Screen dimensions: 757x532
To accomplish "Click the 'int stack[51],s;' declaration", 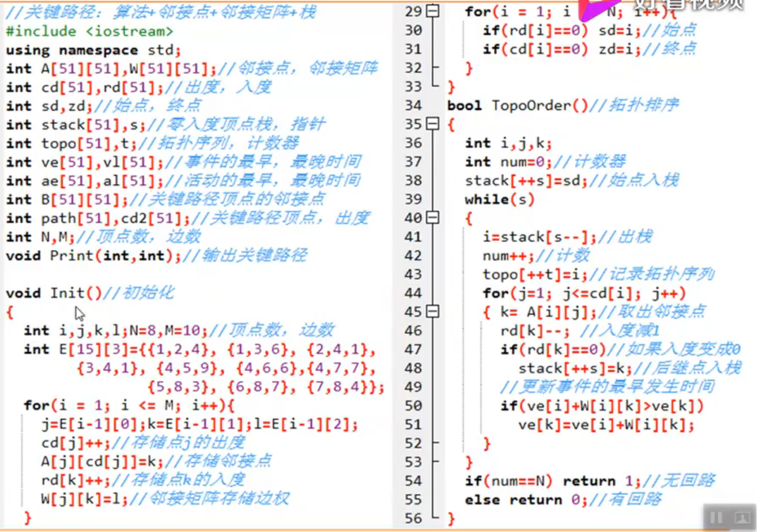I will coord(76,125).
